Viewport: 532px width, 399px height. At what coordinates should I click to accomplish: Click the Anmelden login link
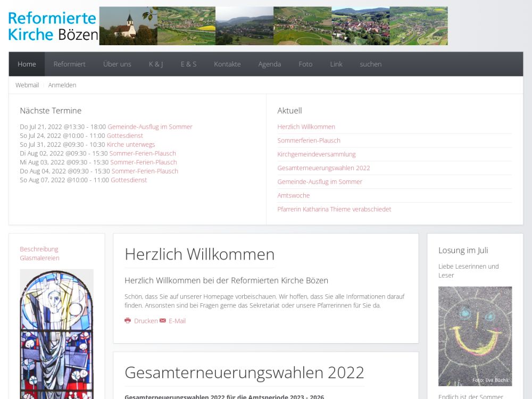pos(62,85)
